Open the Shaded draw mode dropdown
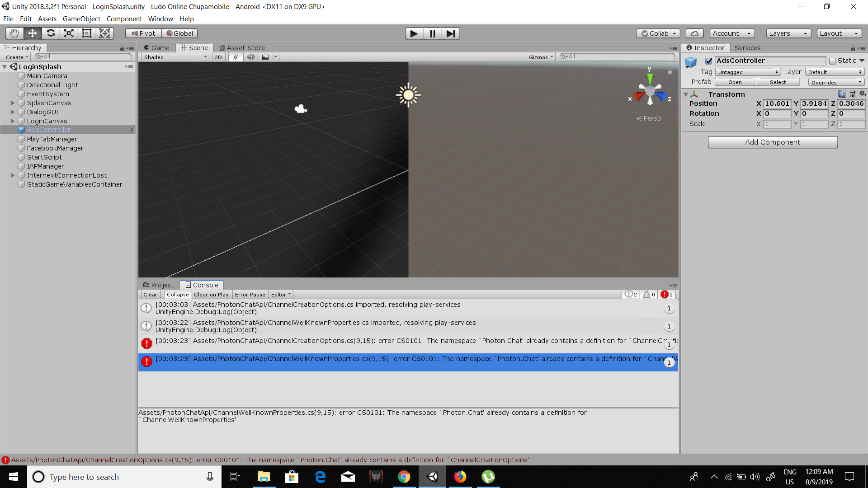The height and width of the screenshot is (488, 868). pos(175,57)
